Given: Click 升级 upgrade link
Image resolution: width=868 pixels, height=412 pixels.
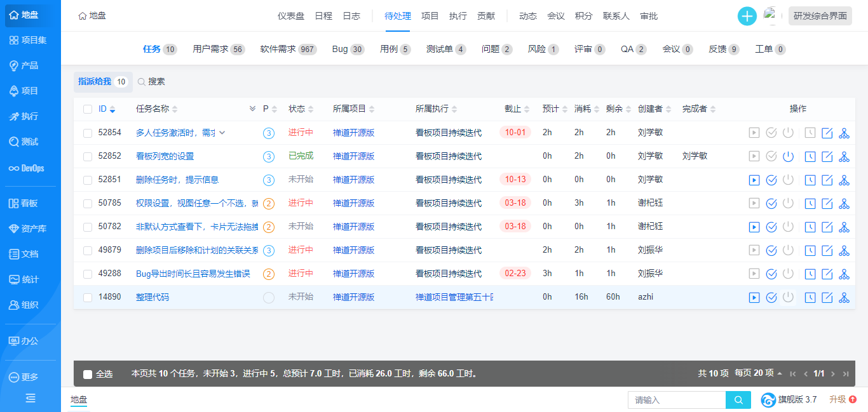Looking at the screenshot, I should 843,400.
